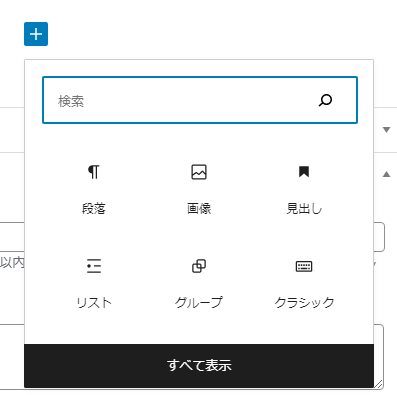Select the classic keyboard icon
The image size is (397, 395).
pos(304,266)
